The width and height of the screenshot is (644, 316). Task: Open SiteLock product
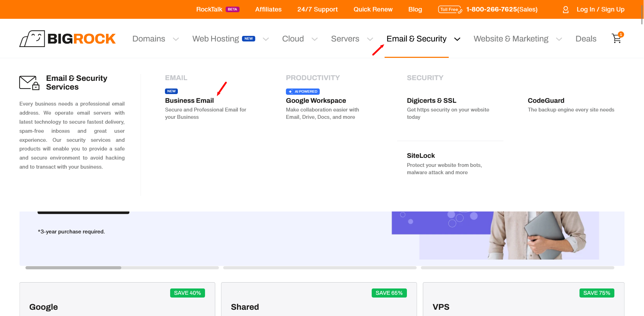coord(421,155)
